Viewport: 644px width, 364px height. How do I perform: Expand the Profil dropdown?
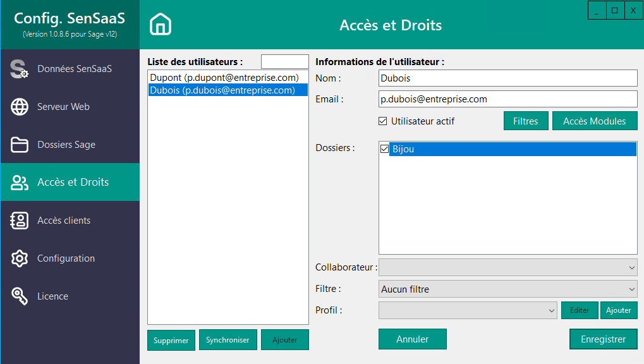[x=468, y=310]
